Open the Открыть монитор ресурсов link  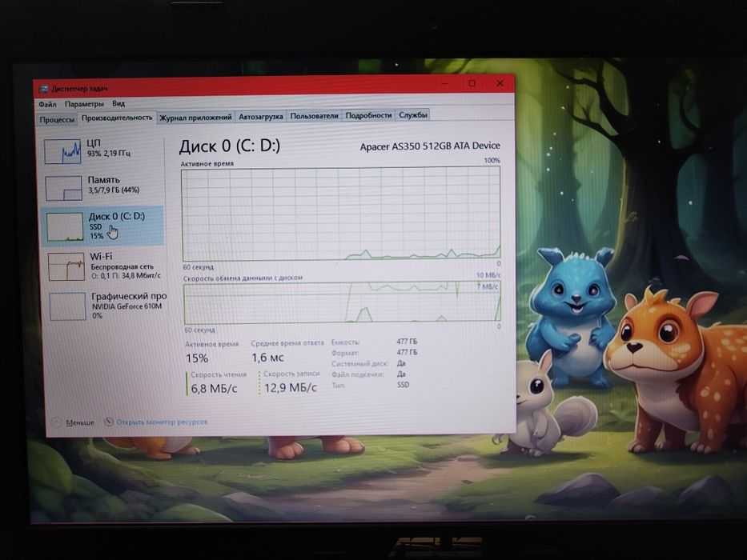pos(162,422)
